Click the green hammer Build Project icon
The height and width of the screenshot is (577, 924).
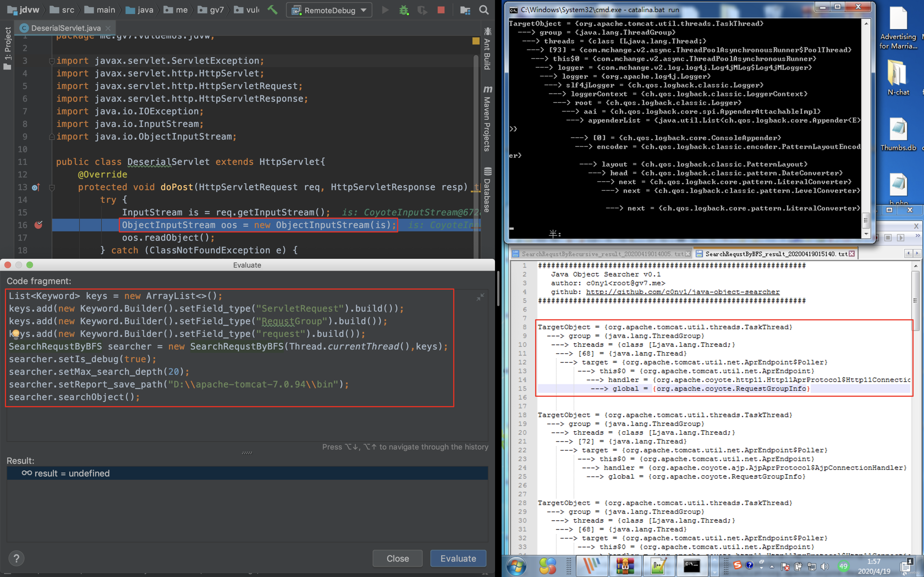[272, 10]
